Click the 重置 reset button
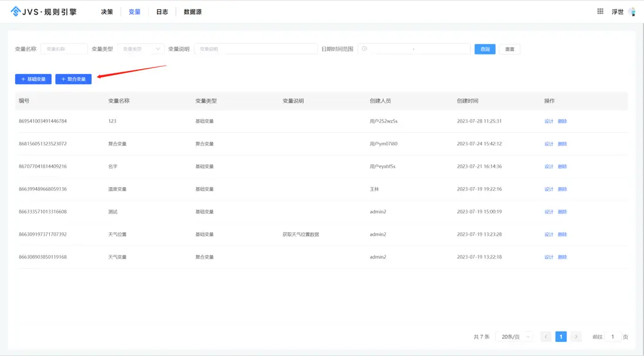This screenshot has height=356, width=644. point(510,49)
